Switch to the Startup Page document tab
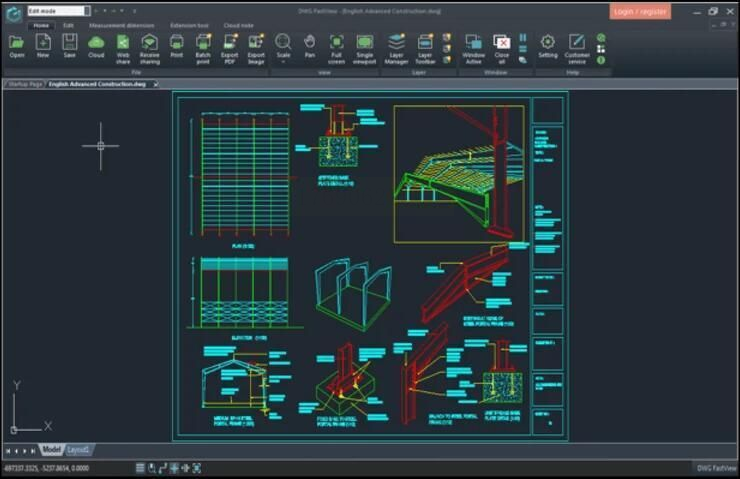This screenshot has height=479, width=740. pyautogui.click(x=24, y=84)
